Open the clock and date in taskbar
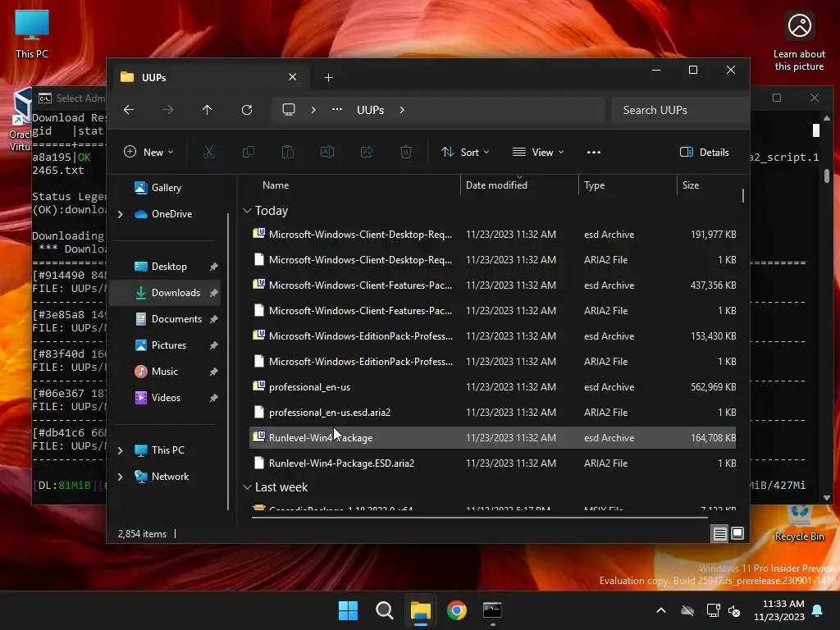 point(779,610)
